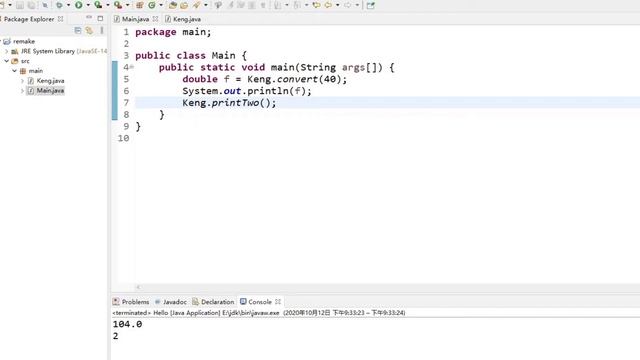Click the Forward navigation arrow icon

click(x=348, y=5)
